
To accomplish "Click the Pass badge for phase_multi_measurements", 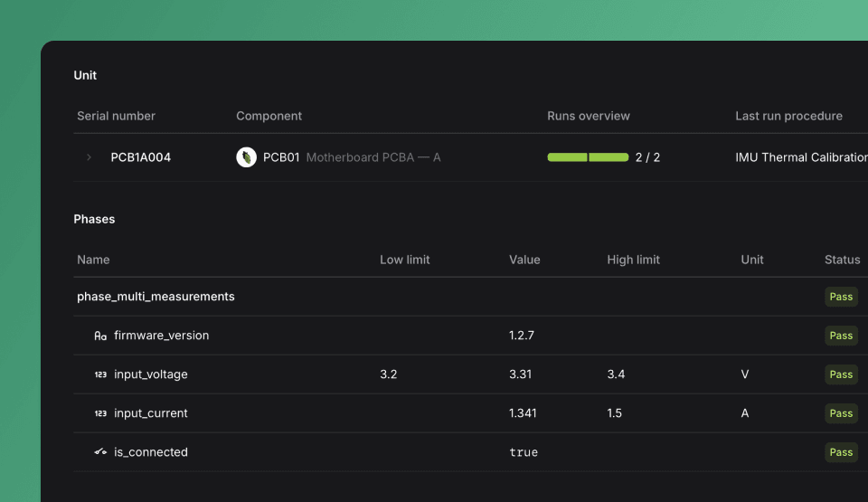I will tap(842, 297).
